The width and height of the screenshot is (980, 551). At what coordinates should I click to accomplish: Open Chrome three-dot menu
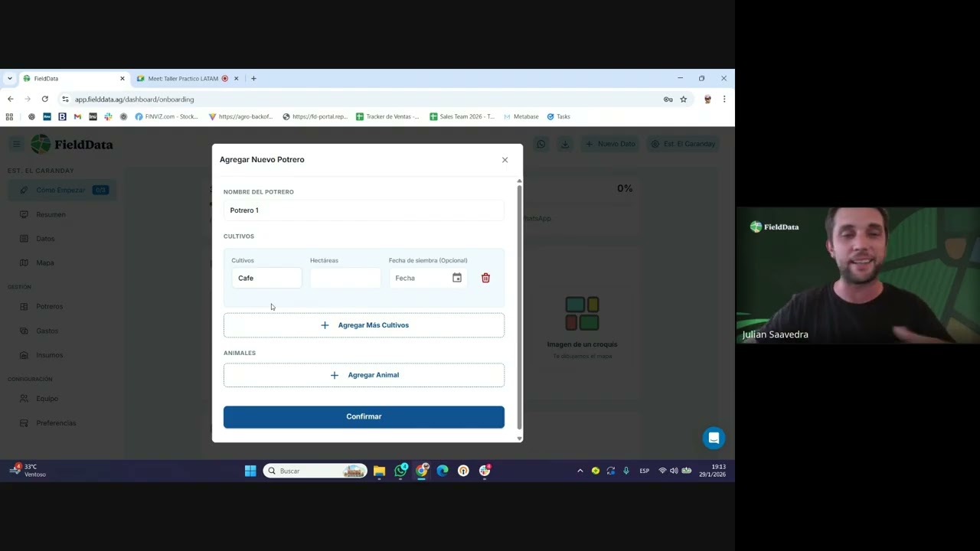pos(724,99)
